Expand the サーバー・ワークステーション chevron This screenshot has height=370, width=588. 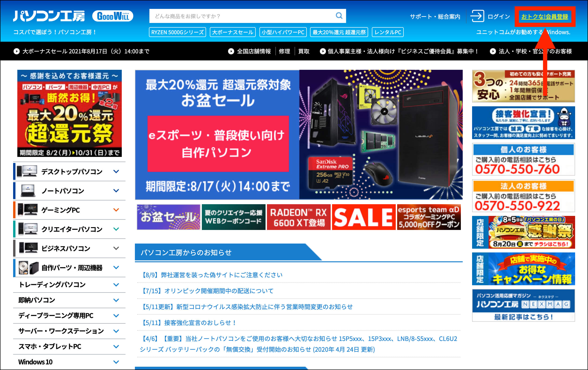pyautogui.click(x=116, y=331)
